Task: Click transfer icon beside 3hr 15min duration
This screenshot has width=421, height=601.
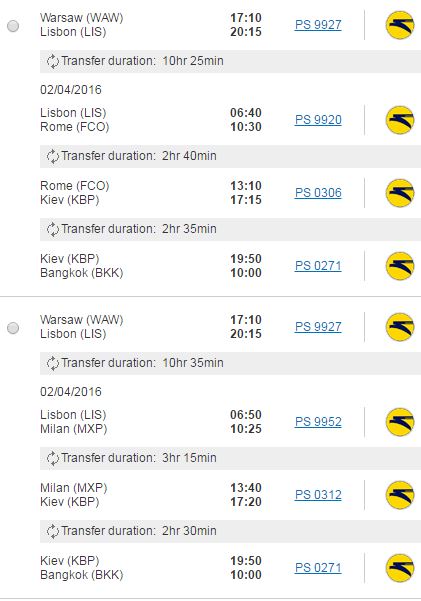Action: click(x=53, y=458)
